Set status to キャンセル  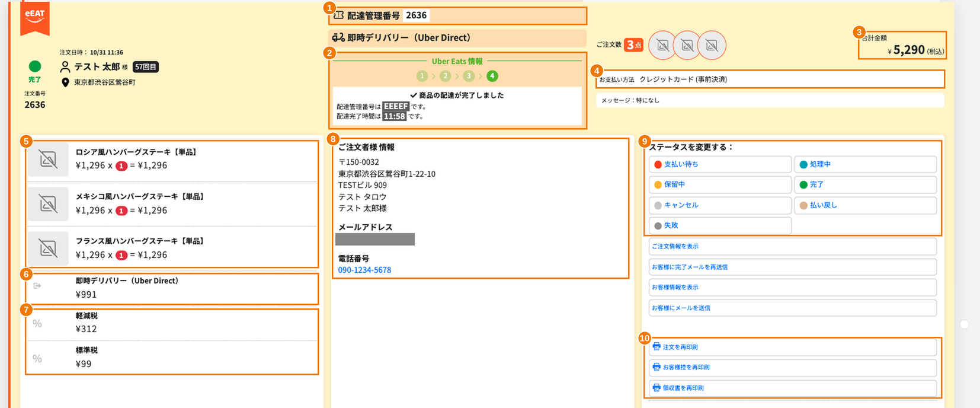(720, 205)
